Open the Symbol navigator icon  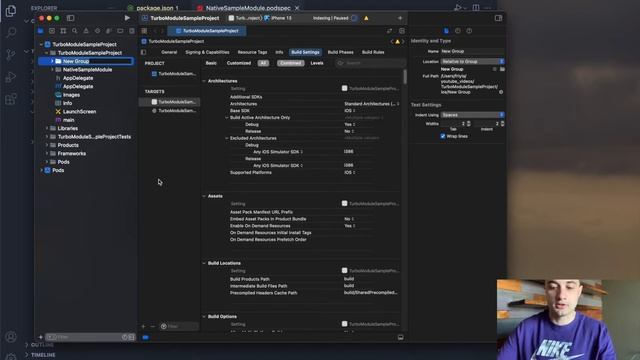[x=63, y=31]
